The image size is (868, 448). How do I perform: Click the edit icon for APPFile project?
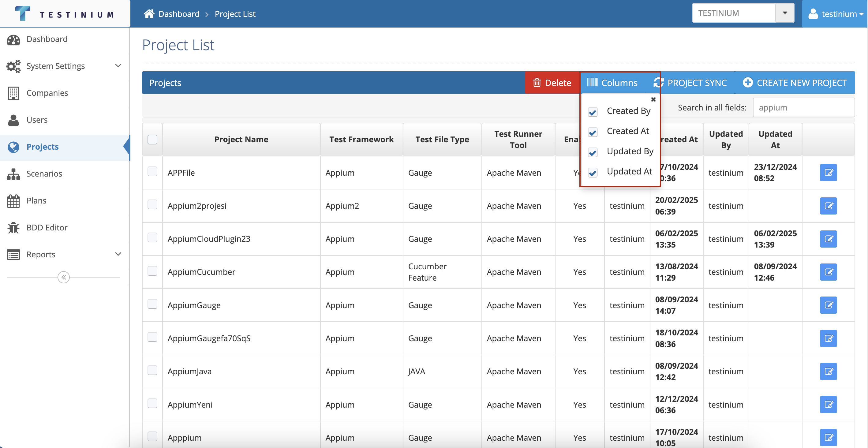tap(828, 173)
